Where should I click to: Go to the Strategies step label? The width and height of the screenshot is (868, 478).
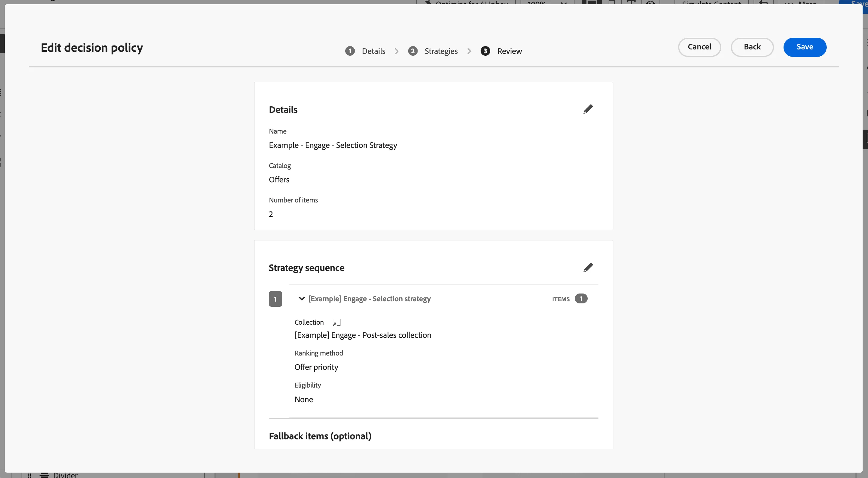[x=441, y=51]
